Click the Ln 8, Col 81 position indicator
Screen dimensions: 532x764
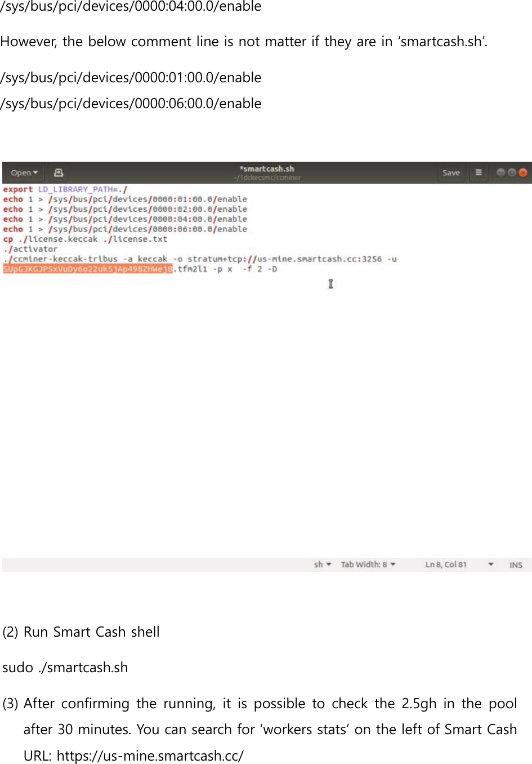pyautogui.click(x=446, y=565)
